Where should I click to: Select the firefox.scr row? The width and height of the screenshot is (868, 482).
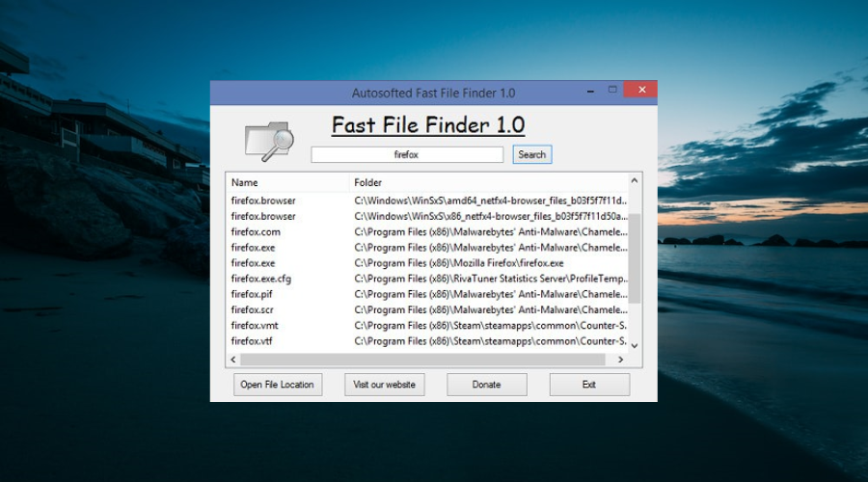tap(427, 309)
